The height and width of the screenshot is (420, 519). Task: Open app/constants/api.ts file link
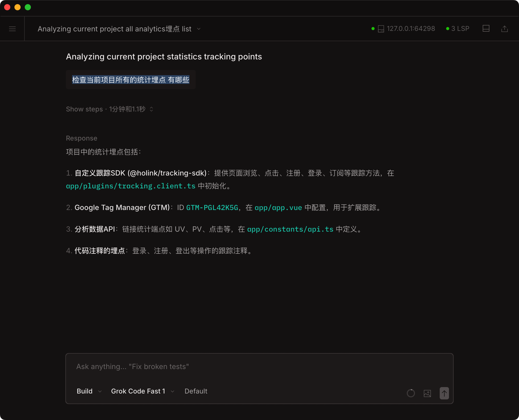pos(290,229)
